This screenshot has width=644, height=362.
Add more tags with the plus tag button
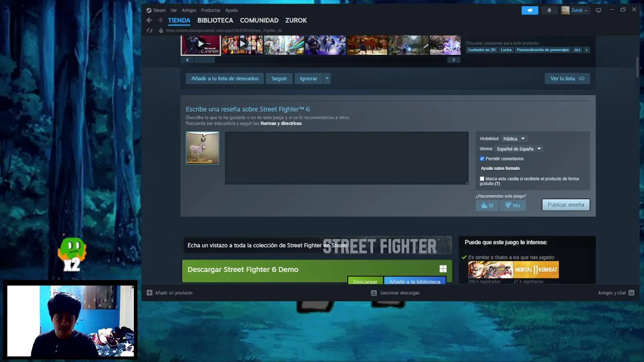(x=586, y=50)
